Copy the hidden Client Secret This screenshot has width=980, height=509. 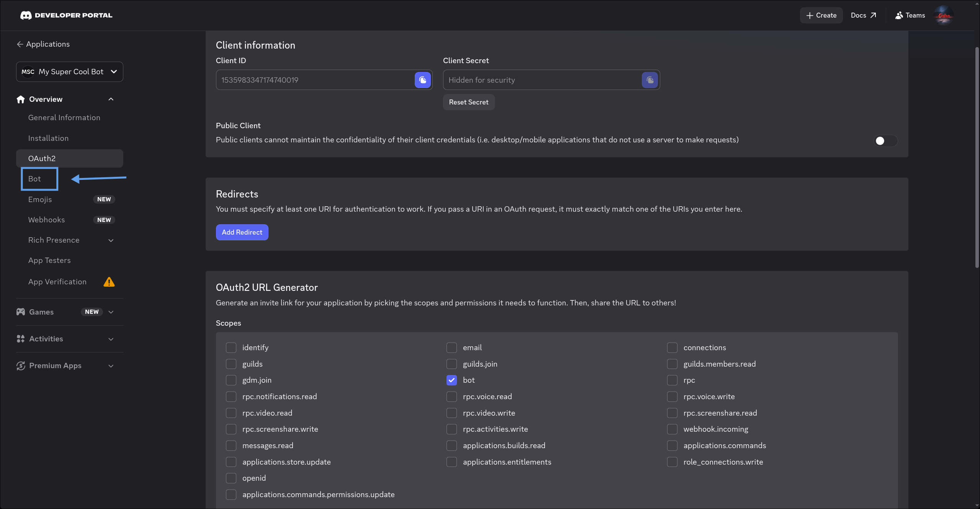click(x=650, y=80)
